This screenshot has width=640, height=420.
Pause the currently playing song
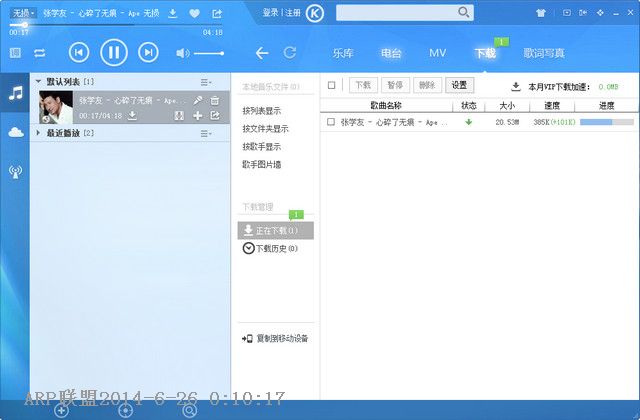(113, 52)
